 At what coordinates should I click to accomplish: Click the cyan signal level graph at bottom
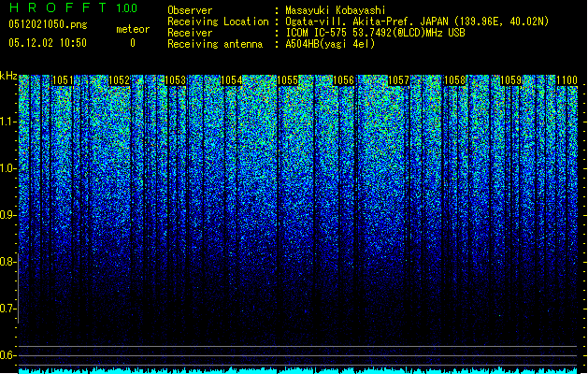point(298,370)
